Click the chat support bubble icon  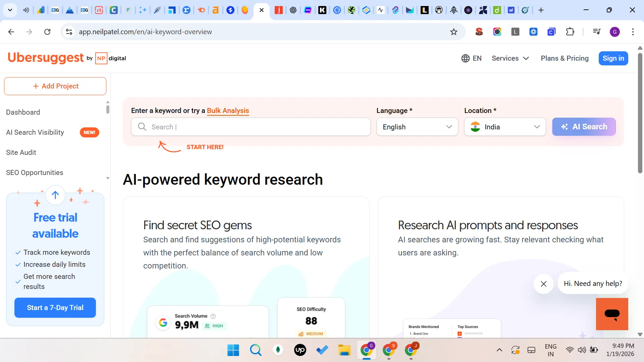point(612,314)
